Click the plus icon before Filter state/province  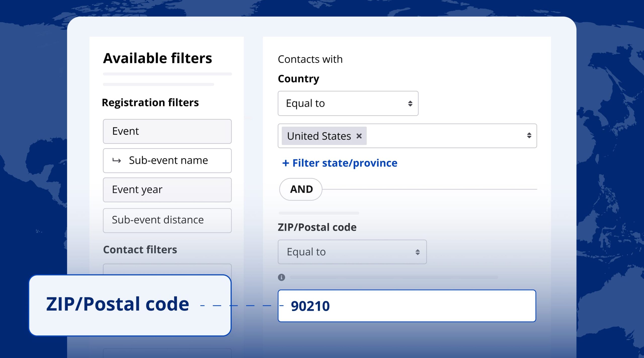286,163
